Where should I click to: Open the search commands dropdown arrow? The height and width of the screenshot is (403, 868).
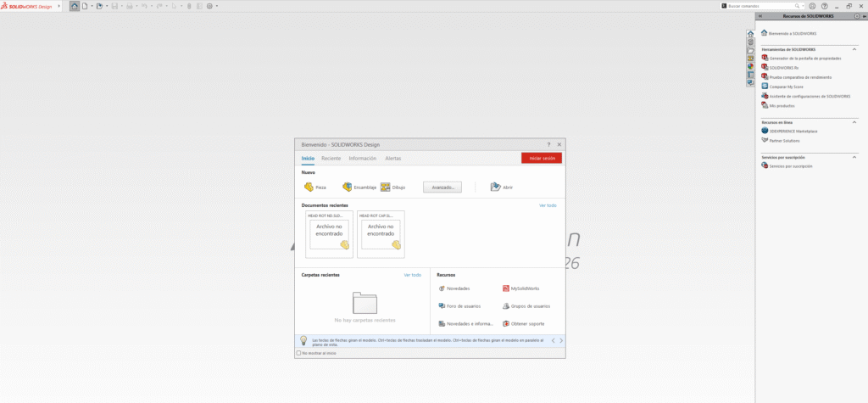click(x=804, y=6)
